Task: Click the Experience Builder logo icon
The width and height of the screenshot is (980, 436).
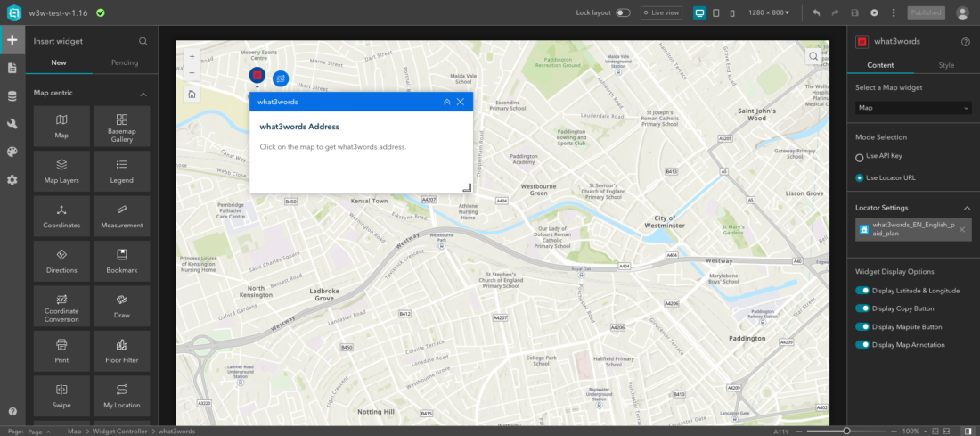Action: pos(13,12)
